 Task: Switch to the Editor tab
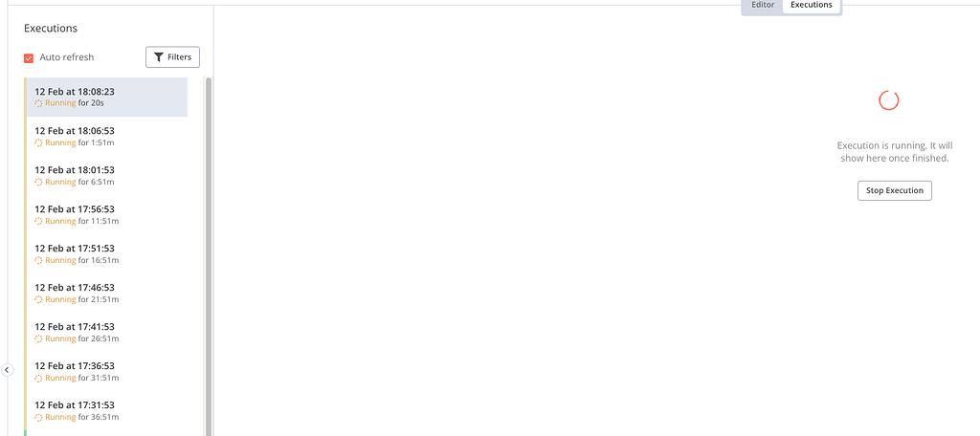763,6
